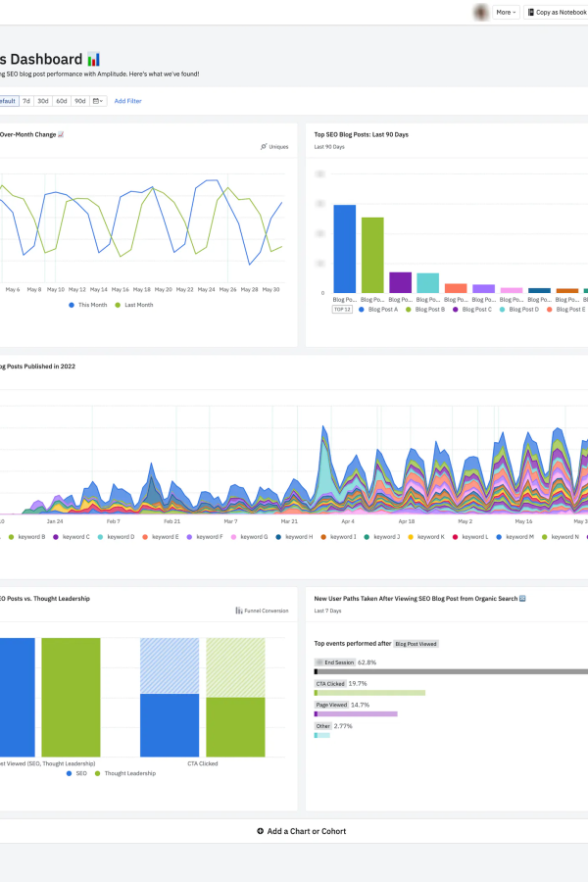
Task: Click the TOP 12 badge
Action: pos(342,310)
